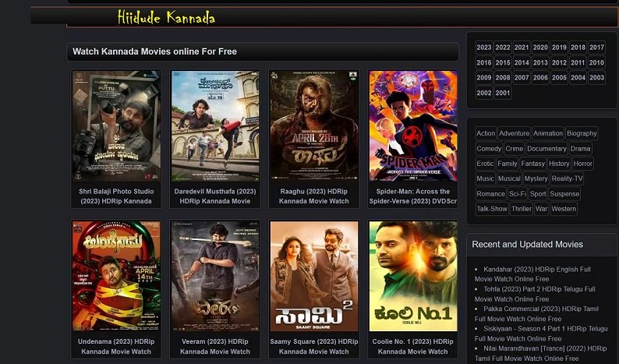Open Shri Balaji Photo Studio poster thumbnail
Image resolution: width=619 pixels, height=364 pixels.
(x=116, y=126)
